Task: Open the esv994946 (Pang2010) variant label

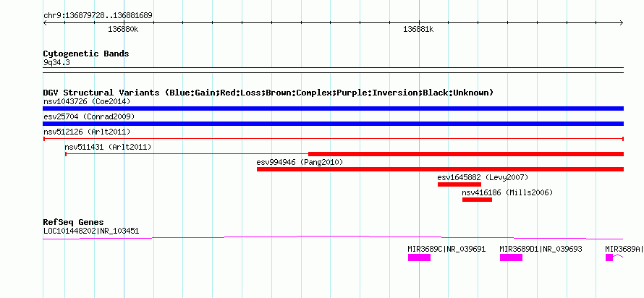Action: [300, 162]
